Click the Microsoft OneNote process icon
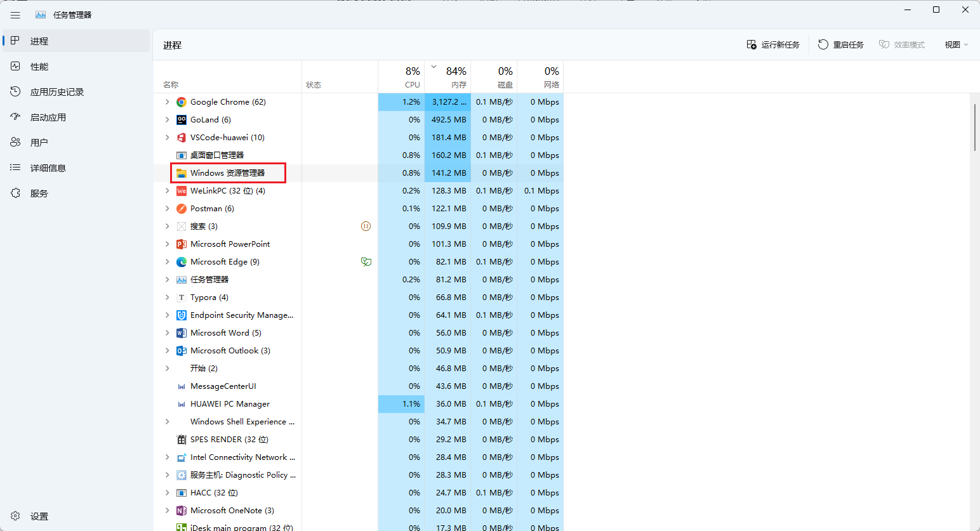This screenshot has height=531, width=980. click(182, 511)
